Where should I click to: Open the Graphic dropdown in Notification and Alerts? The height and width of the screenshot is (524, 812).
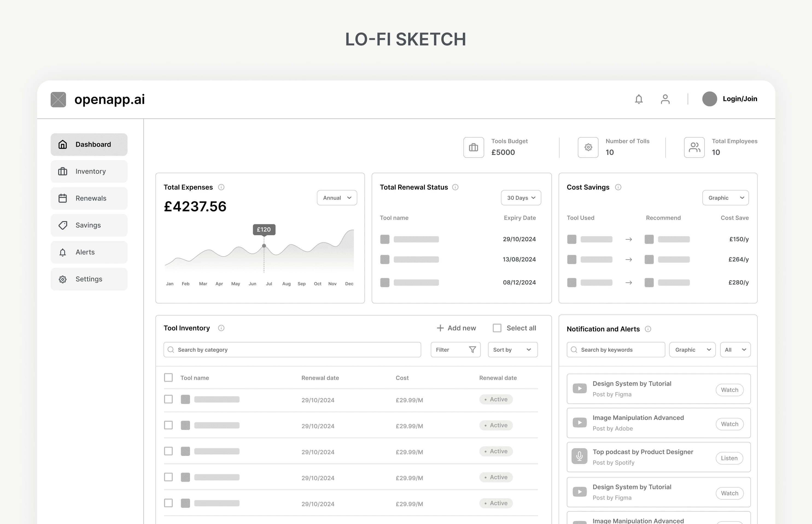[692, 350]
